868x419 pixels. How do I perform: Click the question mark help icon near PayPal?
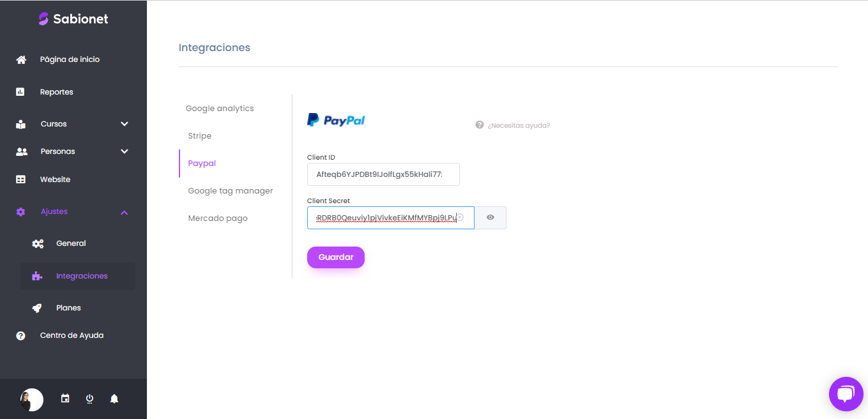point(480,125)
